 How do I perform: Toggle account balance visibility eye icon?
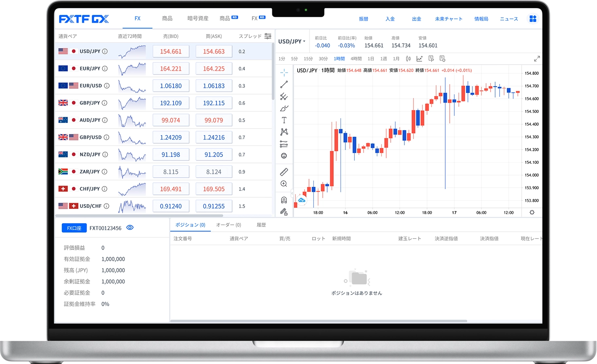coord(130,228)
